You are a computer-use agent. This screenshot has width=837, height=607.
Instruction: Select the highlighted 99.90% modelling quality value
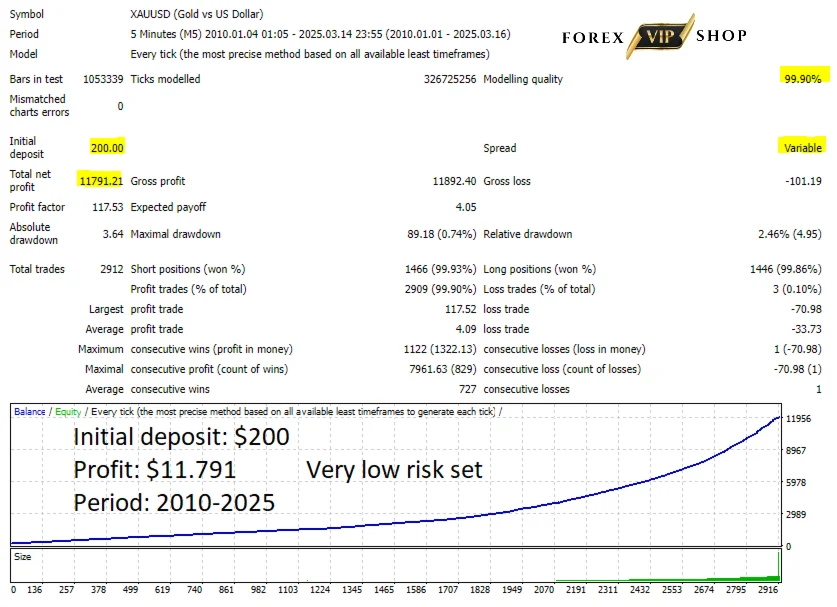click(803, 78)
